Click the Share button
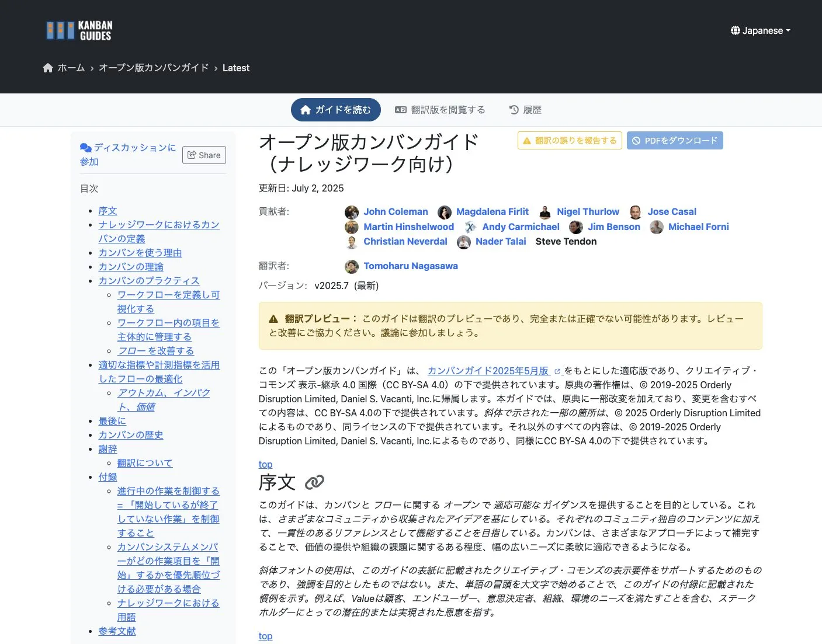The image size is (822, 644). 204,155
